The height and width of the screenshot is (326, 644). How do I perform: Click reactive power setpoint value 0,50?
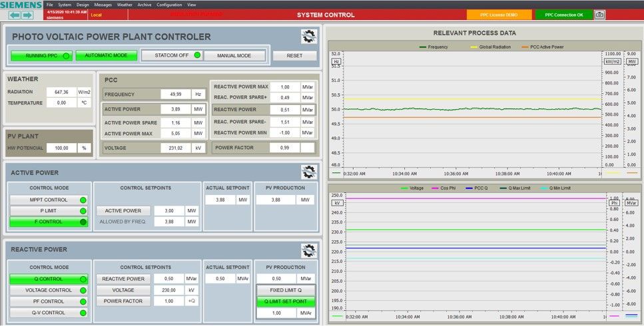168,279
